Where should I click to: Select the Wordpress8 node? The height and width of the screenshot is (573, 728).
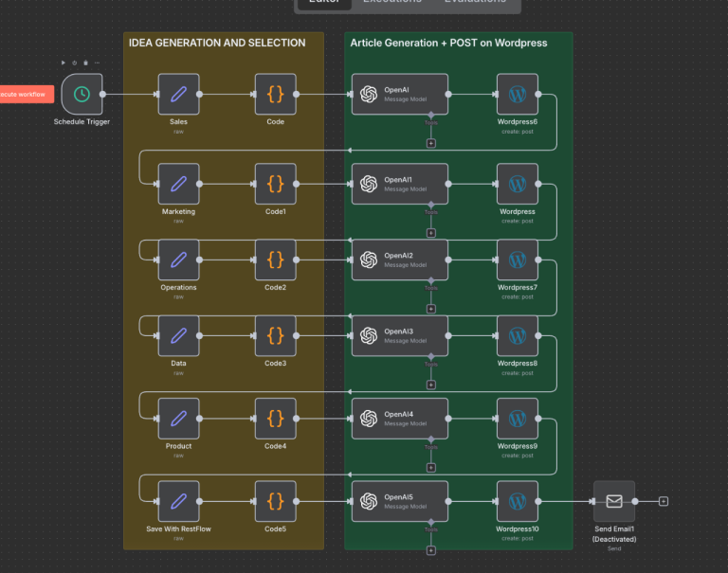517,335
